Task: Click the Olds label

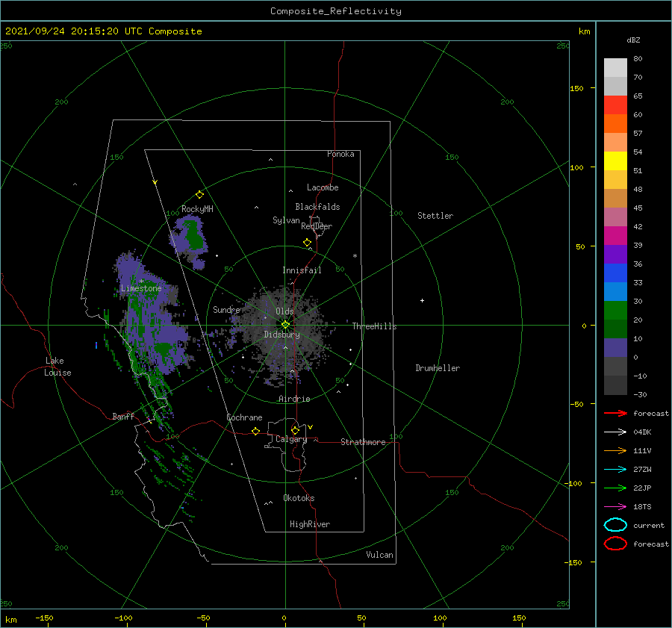Action: coord(284,311)
